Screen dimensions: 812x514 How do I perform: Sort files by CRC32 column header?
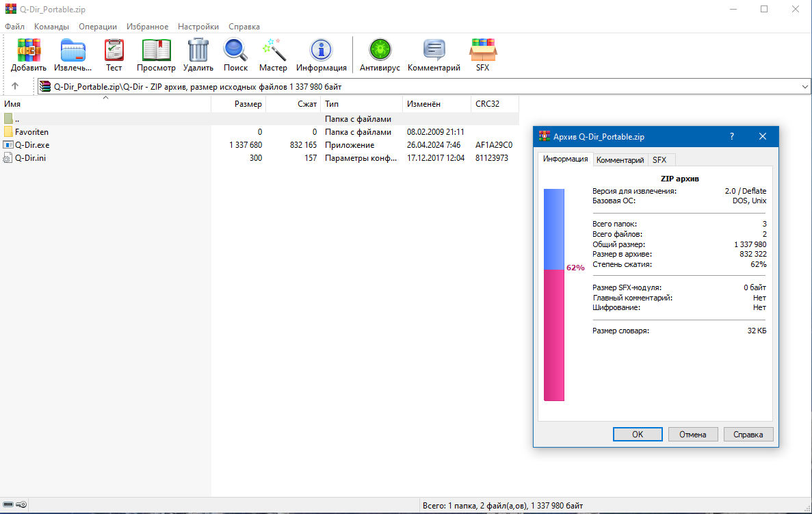tap(495, 103)
